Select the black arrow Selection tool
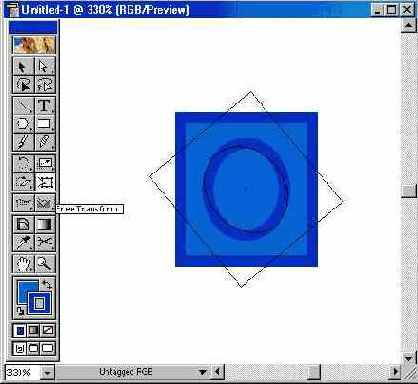The height and width of the screenshot is (384, 418). point(23,66)
